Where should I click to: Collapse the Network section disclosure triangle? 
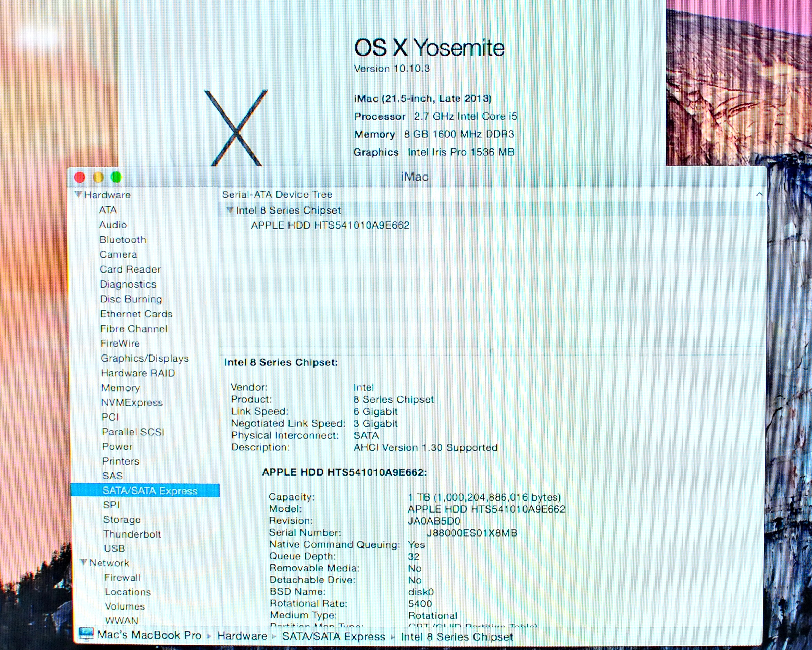tap(84, 562)
